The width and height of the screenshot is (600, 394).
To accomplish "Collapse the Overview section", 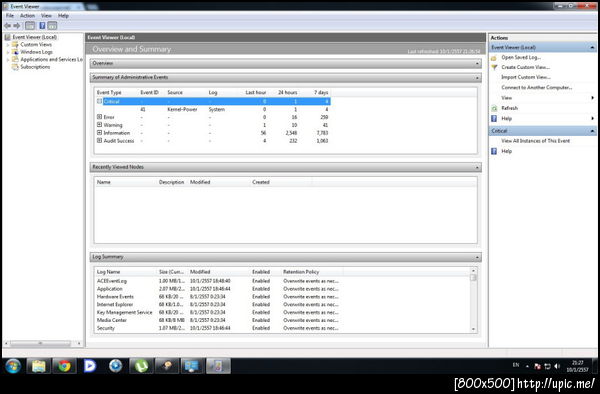I will pos(477,63).
